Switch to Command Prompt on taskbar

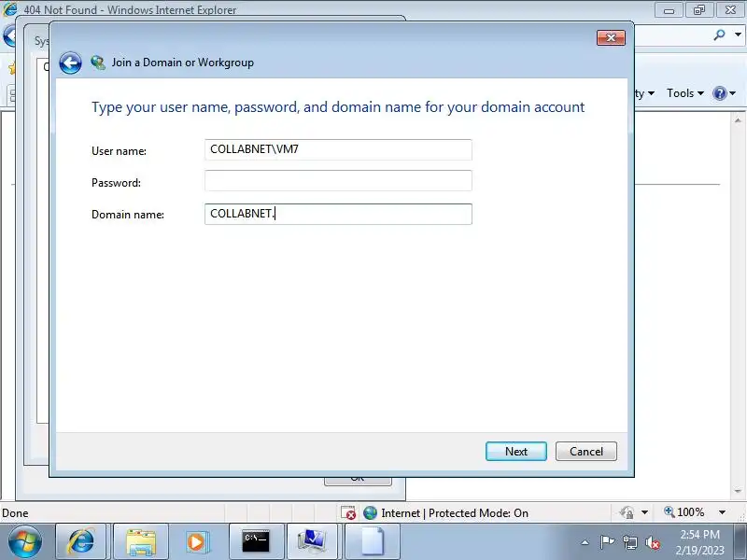click(256, 541)
